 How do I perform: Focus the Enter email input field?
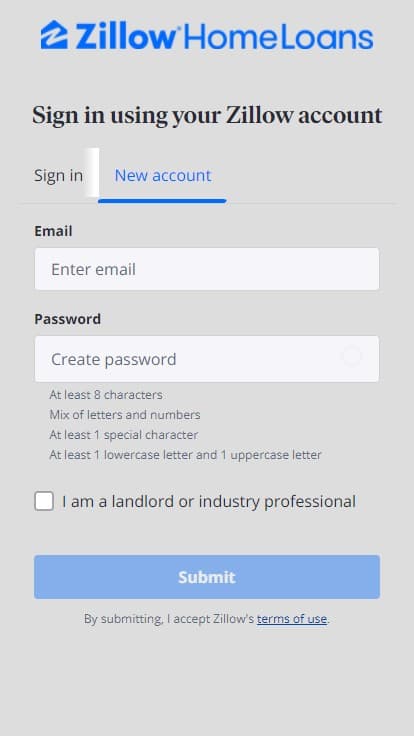(x=207, y=269)
